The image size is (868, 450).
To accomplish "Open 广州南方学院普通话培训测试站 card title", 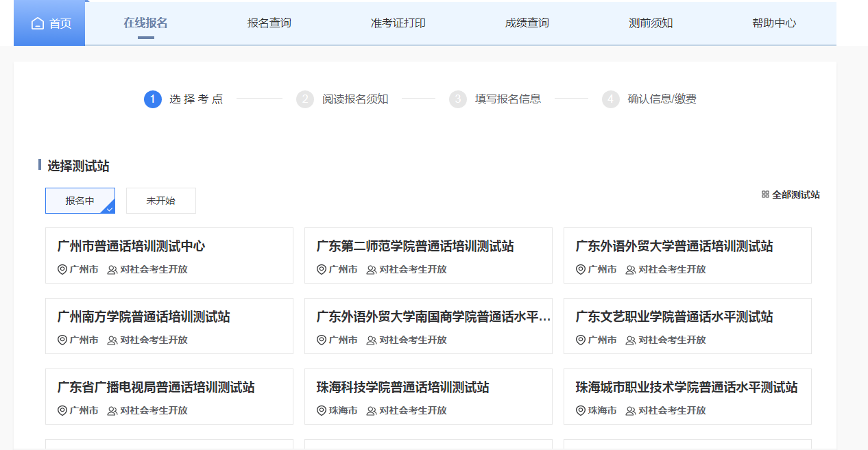I will (x=144, y=317).
